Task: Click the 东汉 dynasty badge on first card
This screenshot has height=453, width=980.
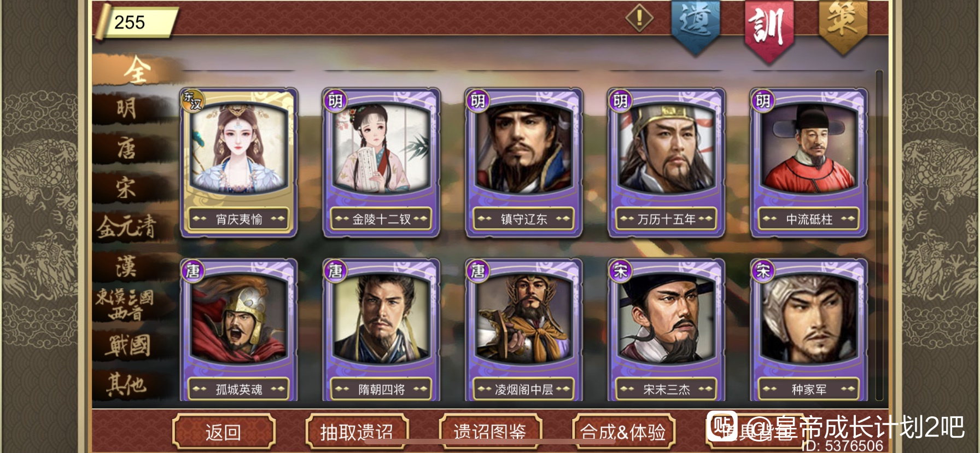Action: [192, 101]
